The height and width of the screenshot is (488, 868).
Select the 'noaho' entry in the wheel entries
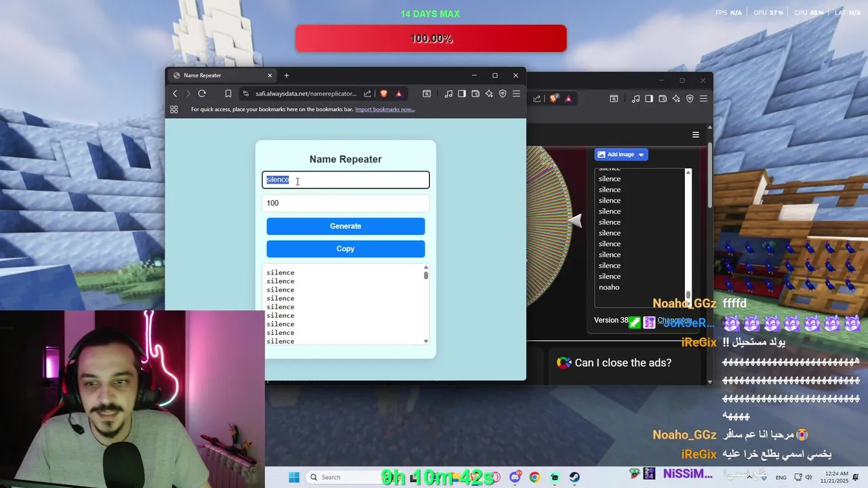[x=609, y=287]
